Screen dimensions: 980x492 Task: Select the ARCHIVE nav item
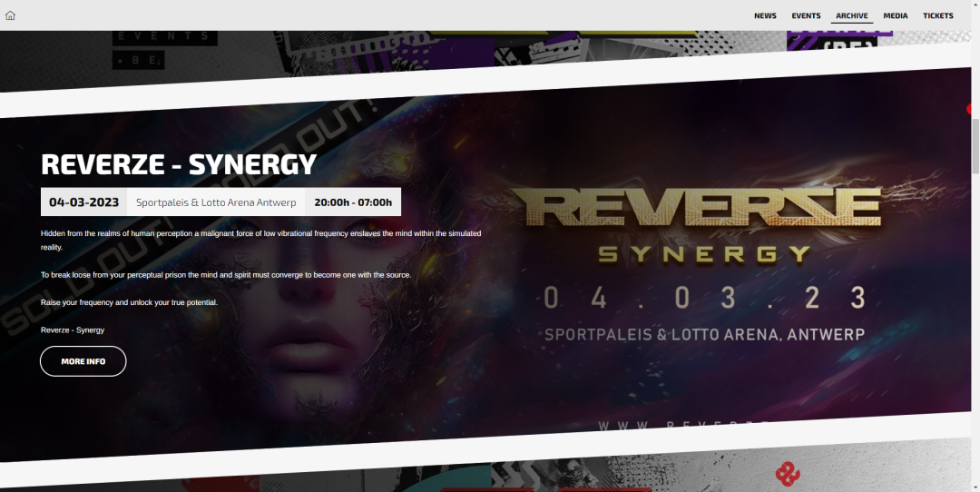click(x=852, y=15)
